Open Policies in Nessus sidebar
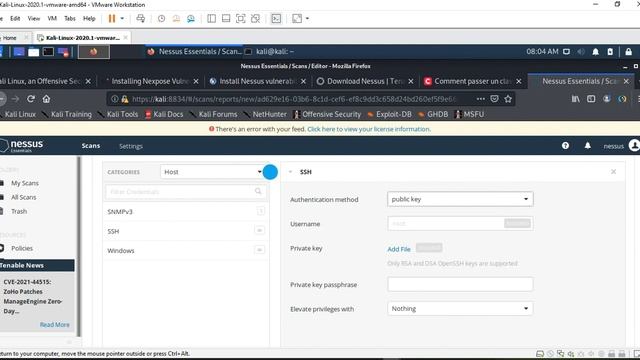The image size is (640, 360). pyautogui.click(x=22, y=248)
